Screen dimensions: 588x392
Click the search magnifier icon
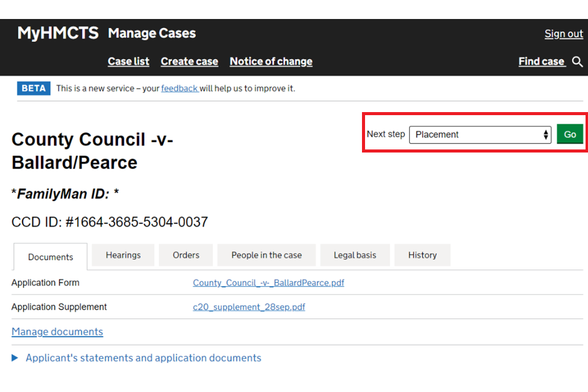(577, 62)
